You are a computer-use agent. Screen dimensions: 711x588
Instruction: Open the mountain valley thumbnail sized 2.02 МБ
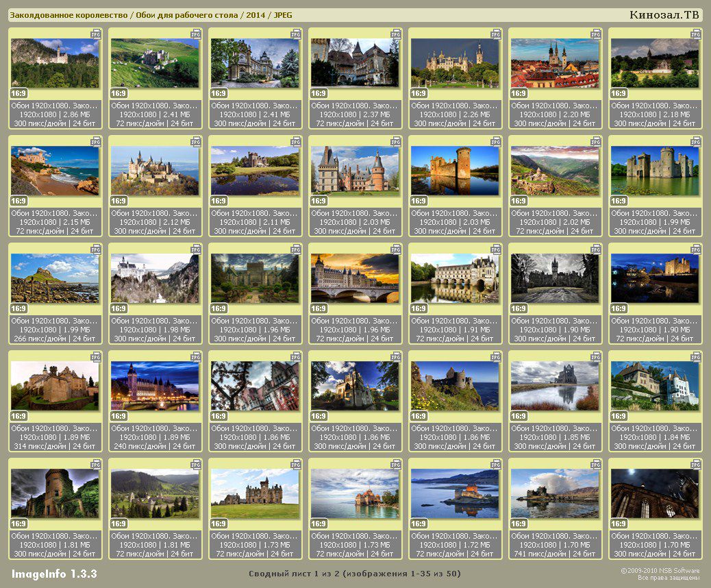555,171
